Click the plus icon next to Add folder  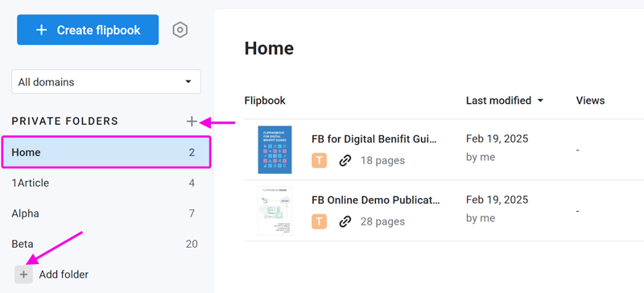click(x=23, y=274)
